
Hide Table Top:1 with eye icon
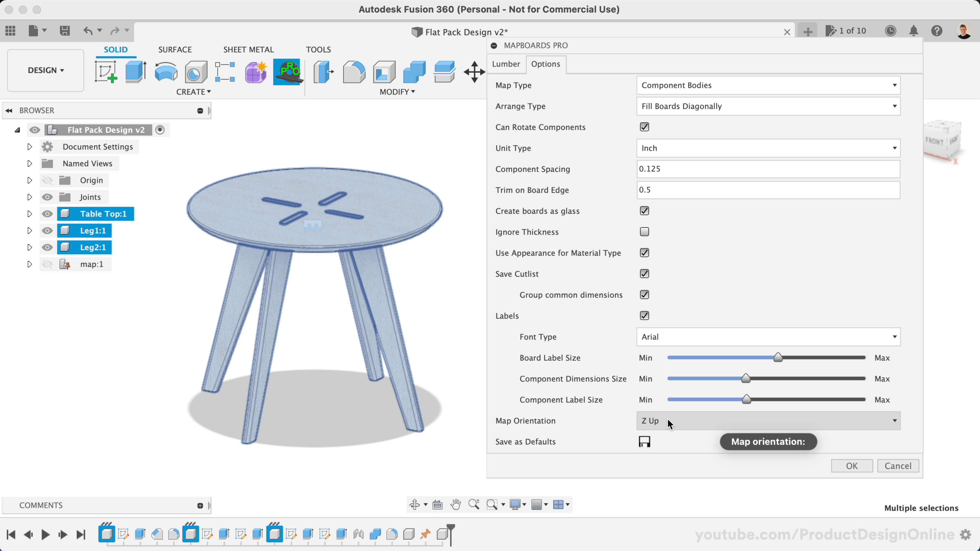(47, 214)
